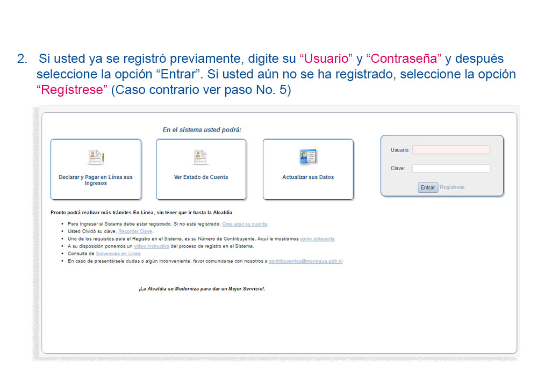The image size is (559, 392).
Task: Click the Actualizar sus Datos ID card icon
Action: (308, 157)
